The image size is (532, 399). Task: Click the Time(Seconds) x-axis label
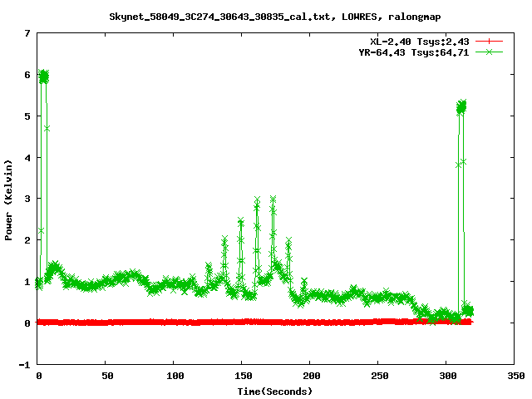click(x=274, y=392)
